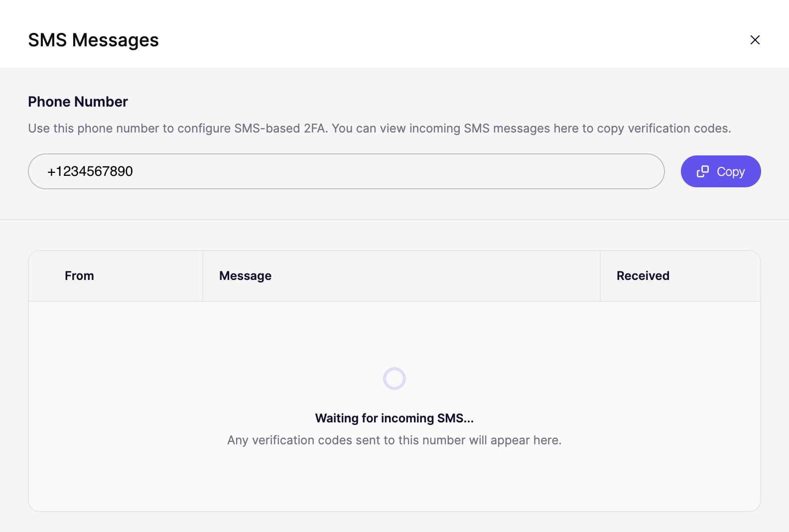The image size is (789, 532).
Task: Click the circular loading spinner icon
Action: 394,379
